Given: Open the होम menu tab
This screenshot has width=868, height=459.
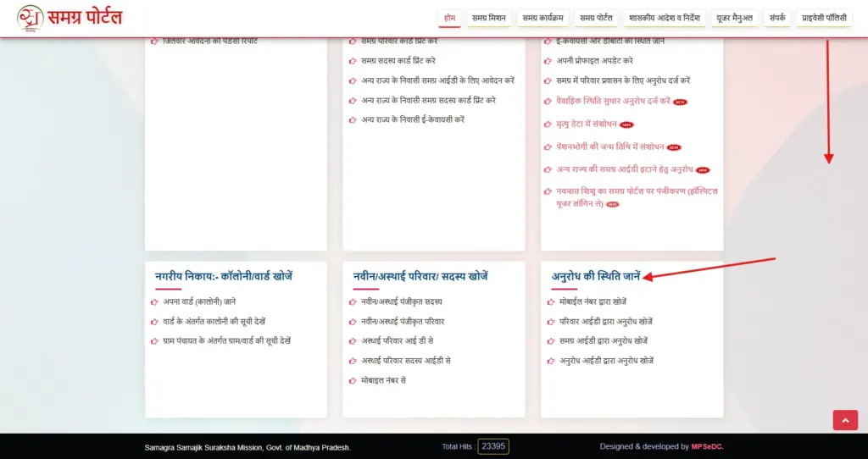Looking at the screenshot, I should (x=449, y=18).
